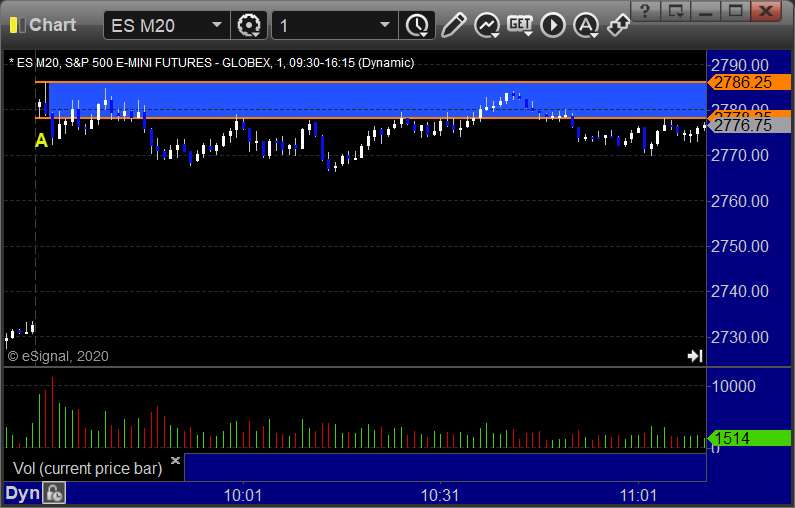Open the time template clock icon
The width and height of the screenshot is (795, 508).
pos(417,25)
